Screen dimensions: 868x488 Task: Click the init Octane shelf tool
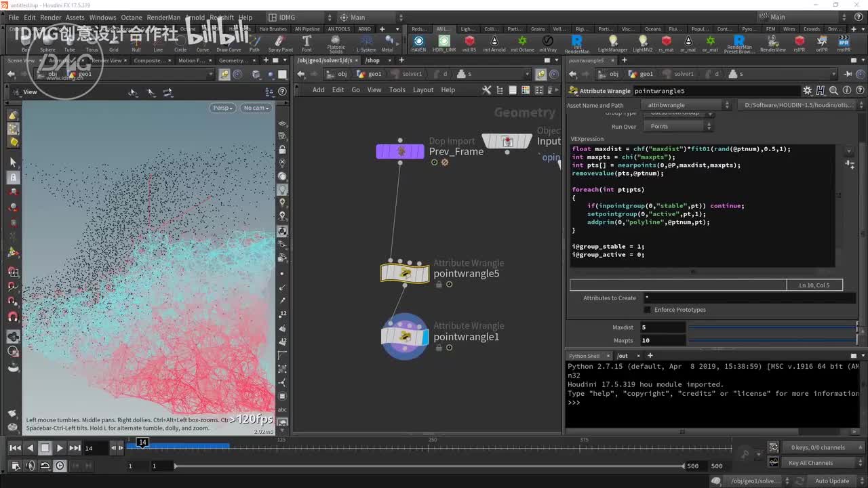tap(522, 43)
